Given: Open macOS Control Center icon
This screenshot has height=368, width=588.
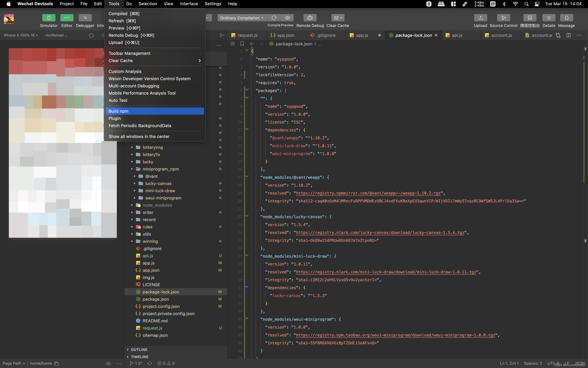Looking at the screenshot, I should point(537,4).
